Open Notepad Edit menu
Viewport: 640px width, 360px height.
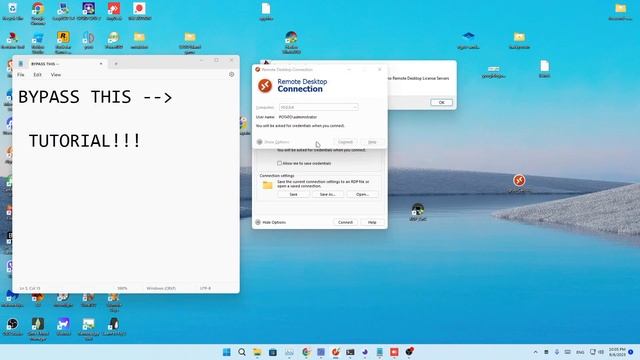pyautogui.click(x=38, y=75)
